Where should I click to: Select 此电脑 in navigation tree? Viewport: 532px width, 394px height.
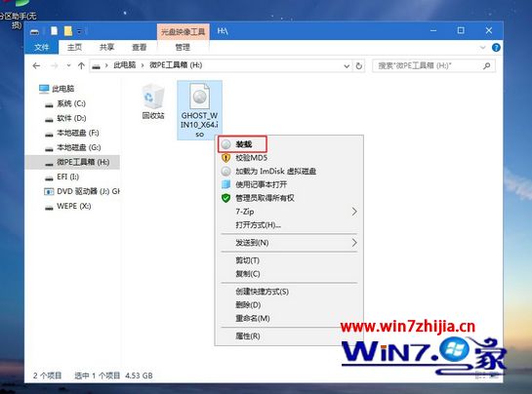coord(57,89)
